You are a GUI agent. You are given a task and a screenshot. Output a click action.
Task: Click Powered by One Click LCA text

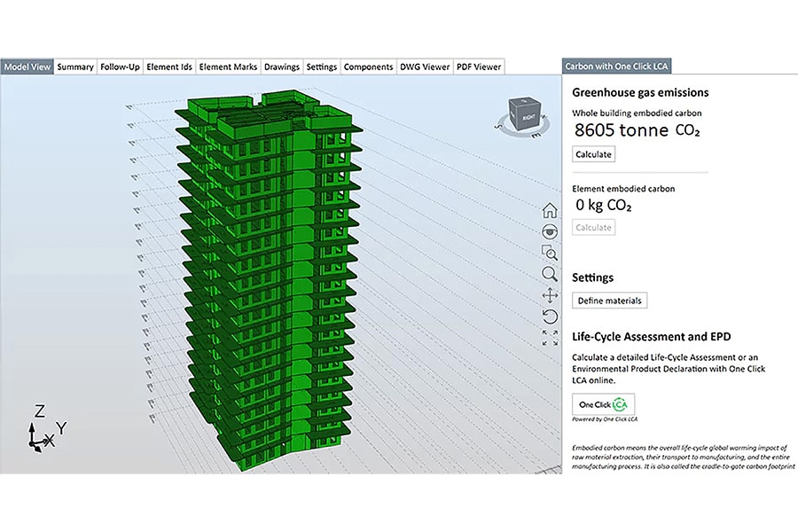605,419
